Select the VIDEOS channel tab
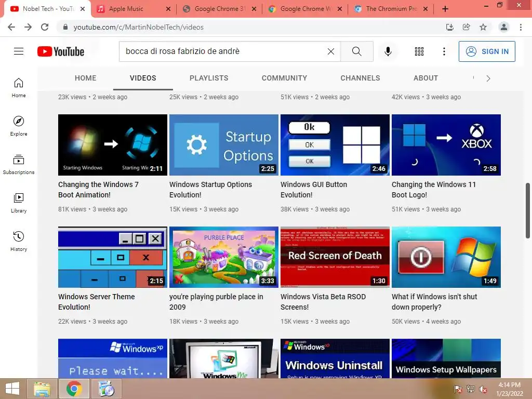532x399 pixels. pyautogui.click(x=143, y=78)
